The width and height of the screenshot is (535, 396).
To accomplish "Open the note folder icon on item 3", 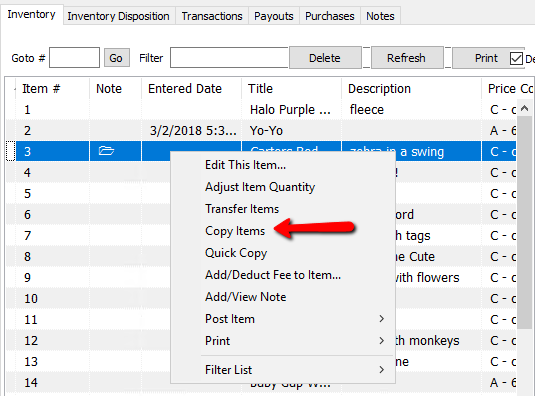I will click(106, 151).
